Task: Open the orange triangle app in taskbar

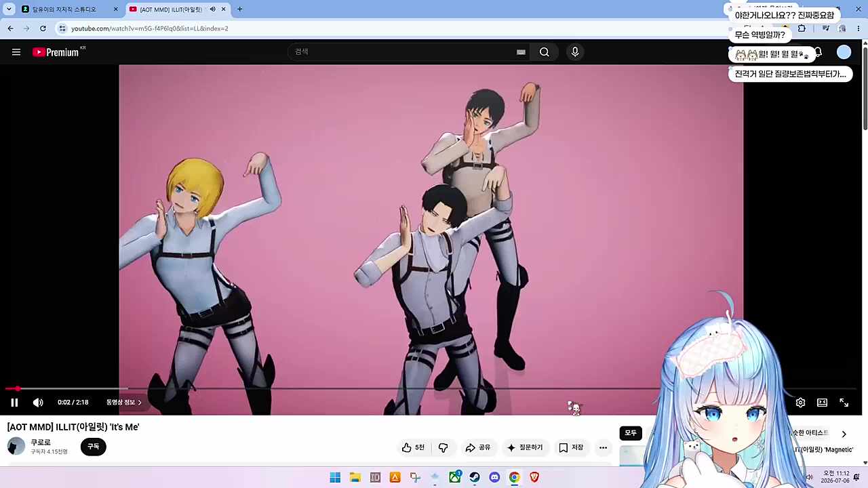Action: click(395, 477)
